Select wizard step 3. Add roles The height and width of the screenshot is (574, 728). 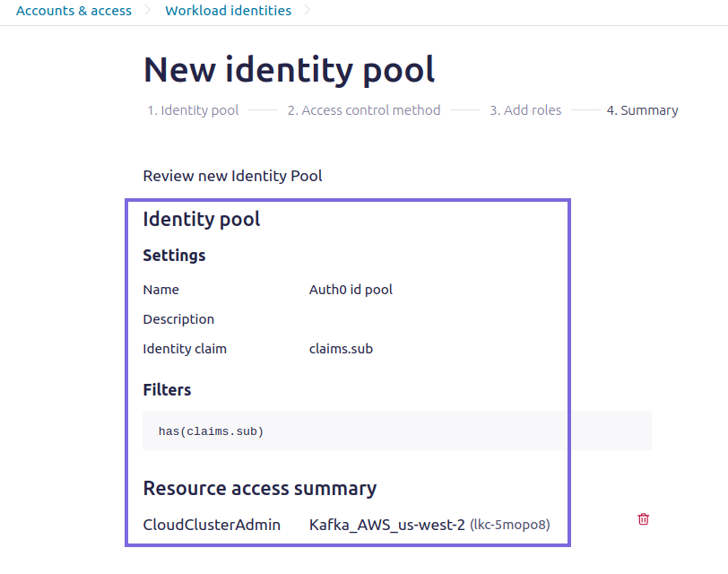(x=525, y=109)
